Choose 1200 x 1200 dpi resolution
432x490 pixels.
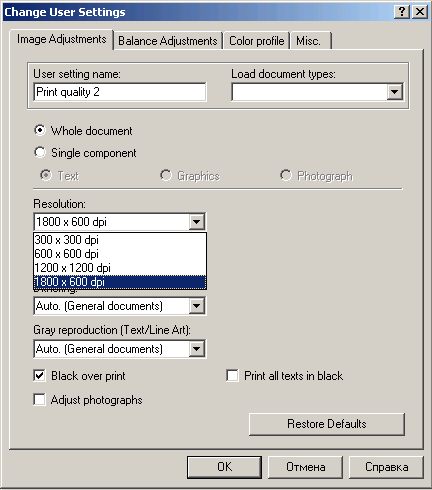click(x=120, y=268)
